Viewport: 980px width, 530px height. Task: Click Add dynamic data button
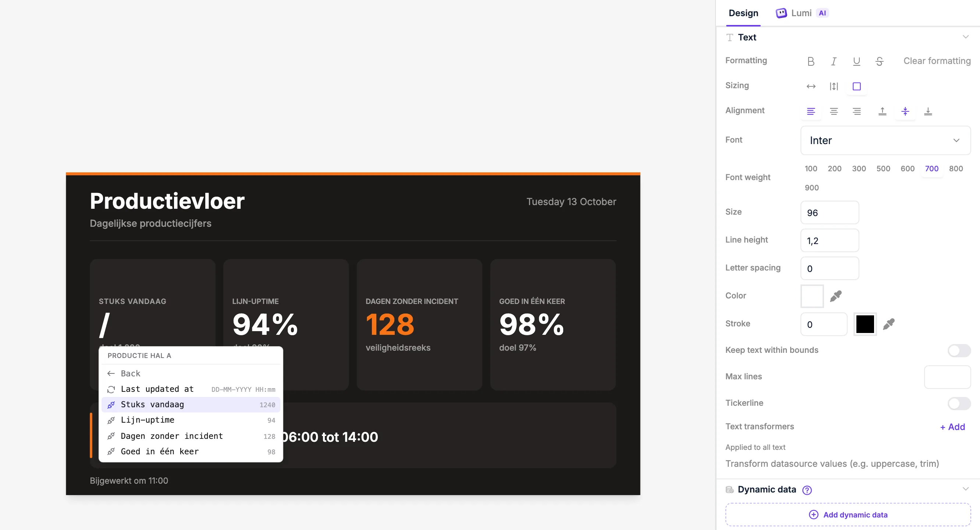[848, 515]
